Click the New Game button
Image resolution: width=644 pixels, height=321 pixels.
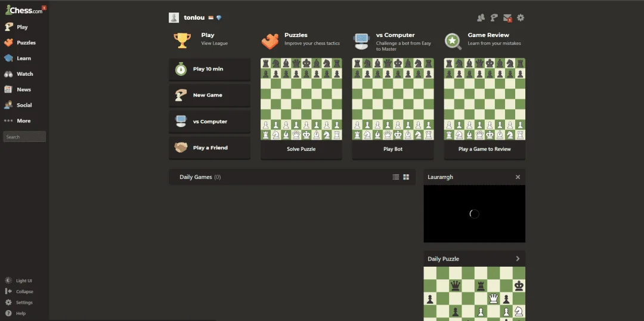(209, 95)
